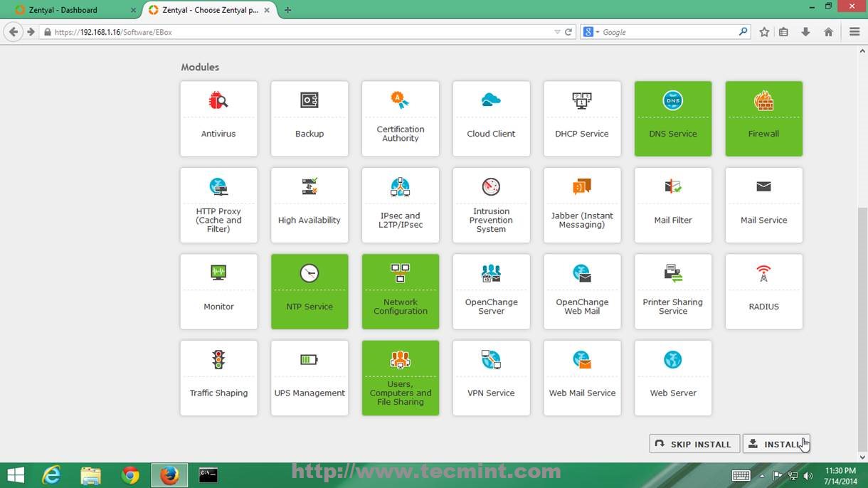The width and height of the screenshot is (868, 488).
Task: Choose the Certification Authority module
Action: (x=401, y=118)
